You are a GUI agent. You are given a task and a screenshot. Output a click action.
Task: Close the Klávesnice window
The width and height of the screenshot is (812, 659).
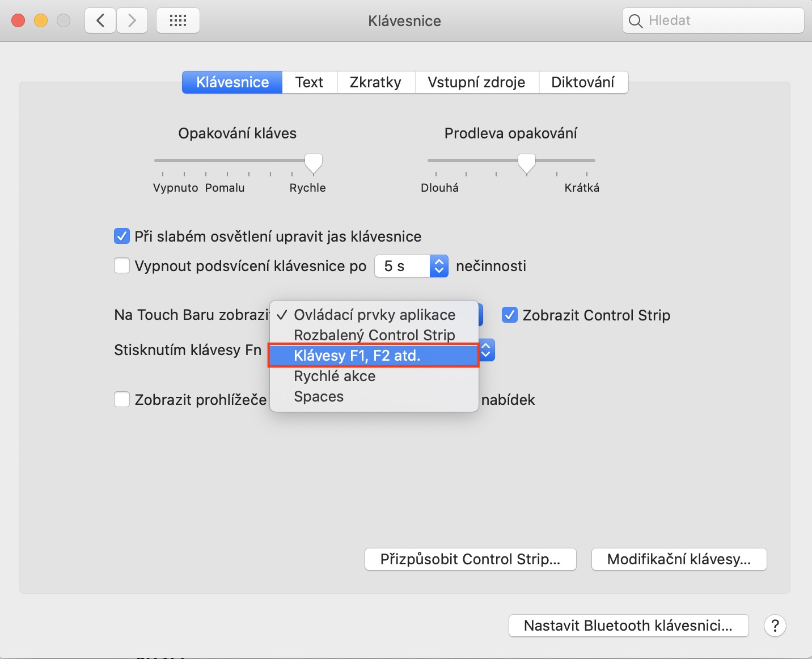(18, 21)
